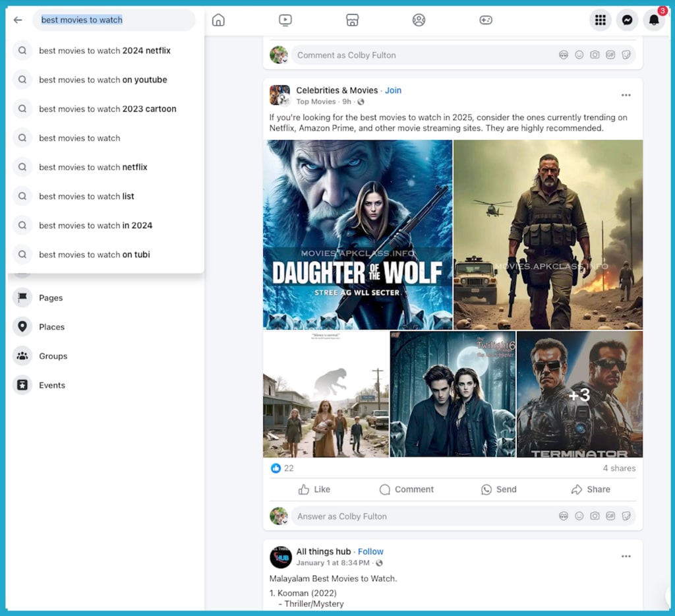Open the Gaming icon in top navigation
Viewport: 675px width, 616px height.
tap(486, 20)
